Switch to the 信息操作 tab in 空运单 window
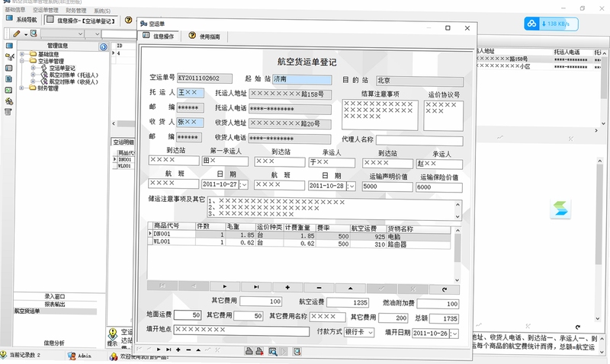 point(159,36)
